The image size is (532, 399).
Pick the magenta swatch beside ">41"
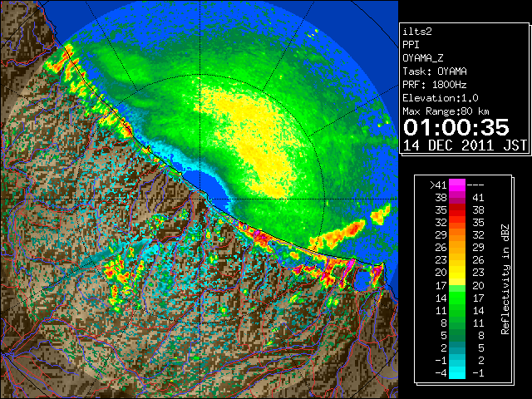click(x=457, y=185)
